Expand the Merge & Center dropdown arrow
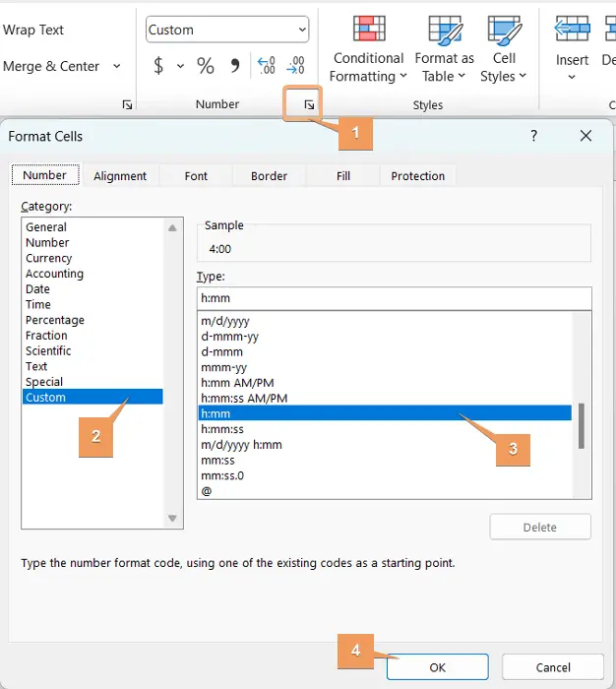 click(117, 66)
